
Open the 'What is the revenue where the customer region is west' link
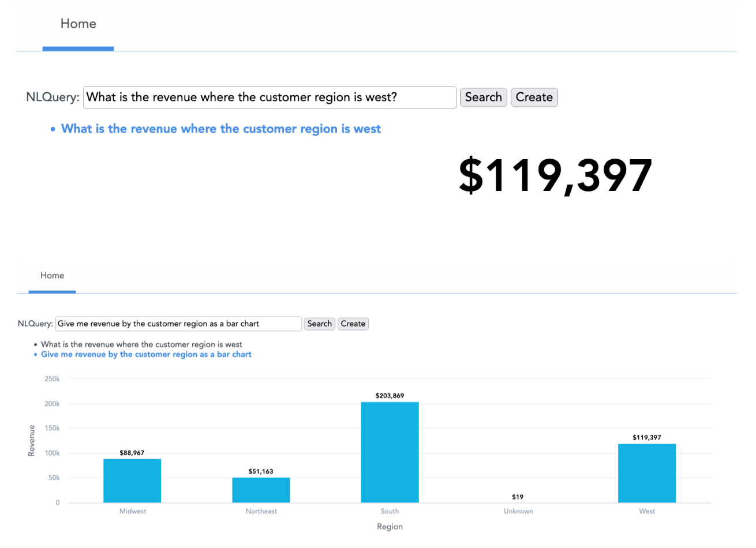point(221,129)
